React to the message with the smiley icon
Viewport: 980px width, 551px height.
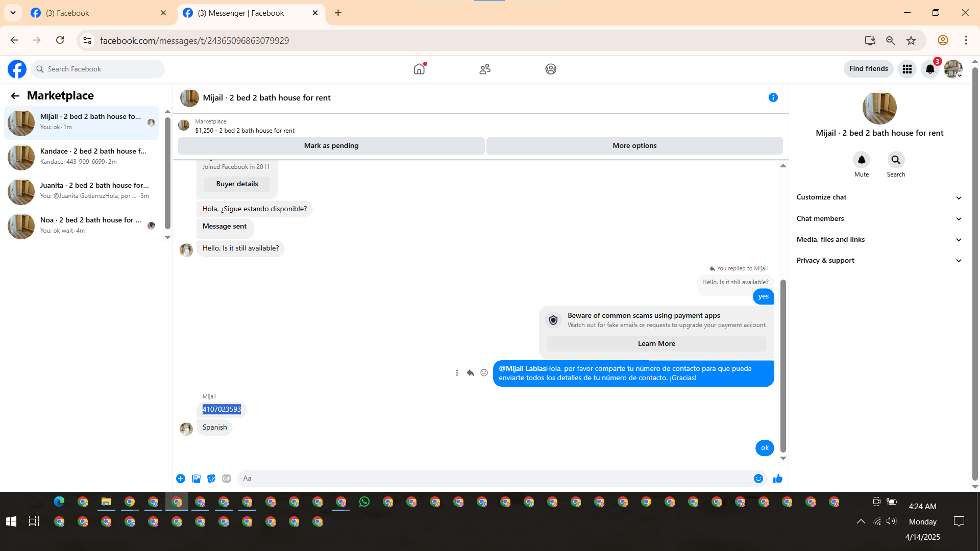click(484, 373)
